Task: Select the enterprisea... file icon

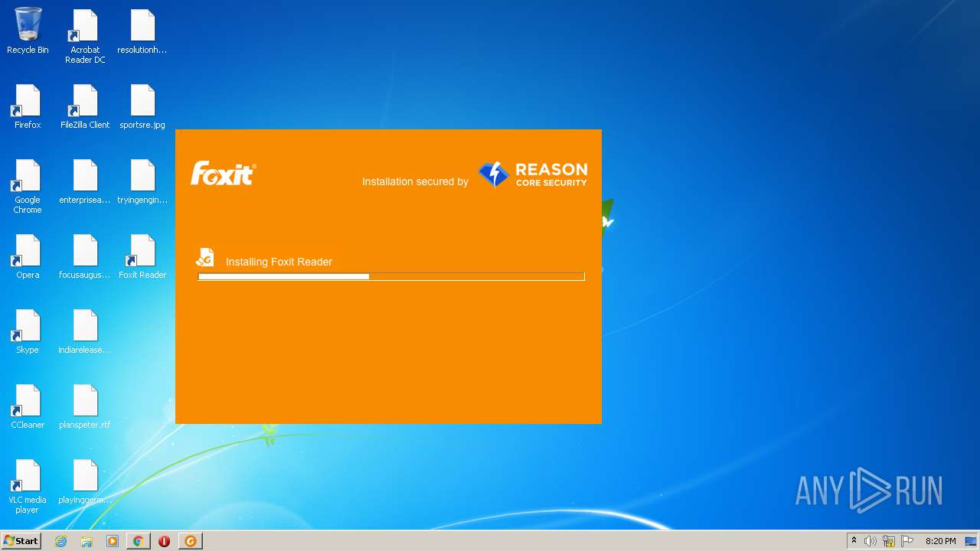Action: point(85,181)
